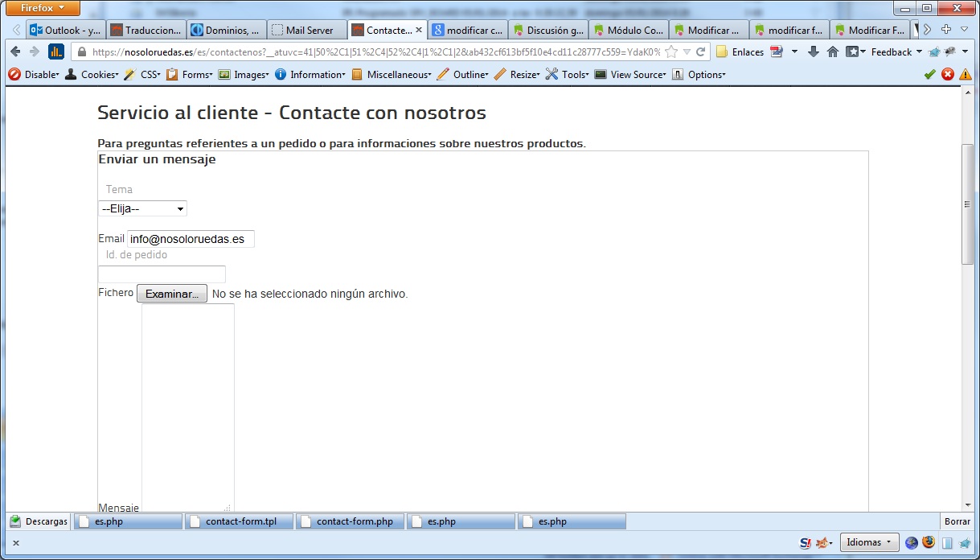
Task: Open the bookmarks star menu icon
Action: coord(855,51)
